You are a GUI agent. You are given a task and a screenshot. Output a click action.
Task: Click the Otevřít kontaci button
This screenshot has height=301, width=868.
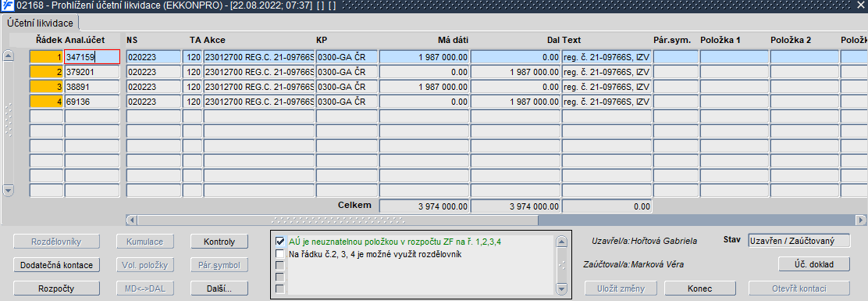pyautogui.click(x=799, y=288)
